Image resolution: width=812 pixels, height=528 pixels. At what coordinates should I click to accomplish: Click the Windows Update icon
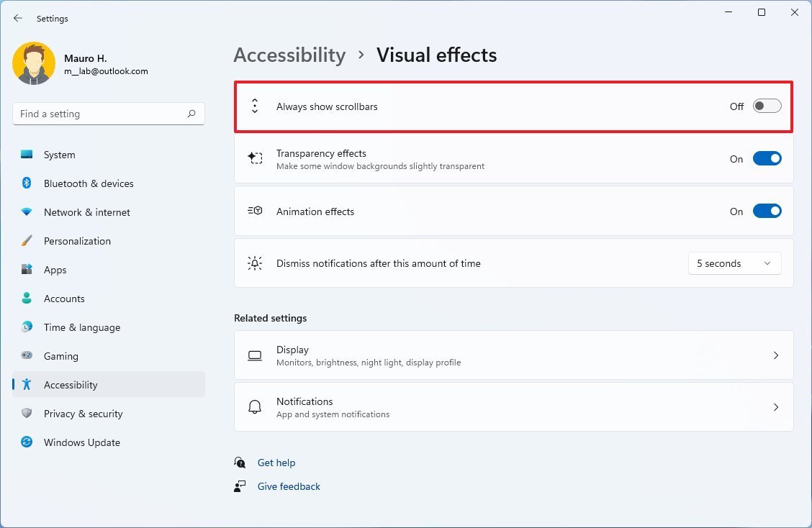(27, 442)
